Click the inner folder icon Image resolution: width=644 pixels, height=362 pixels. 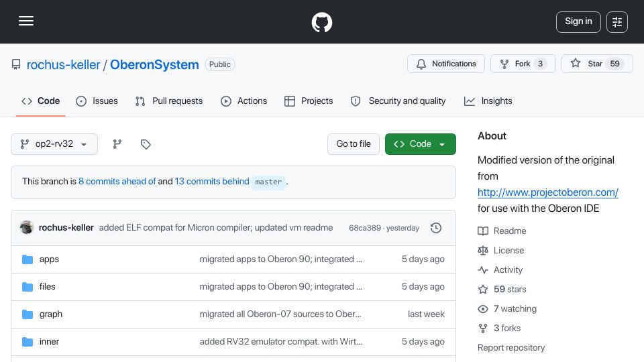click(28, 342)
